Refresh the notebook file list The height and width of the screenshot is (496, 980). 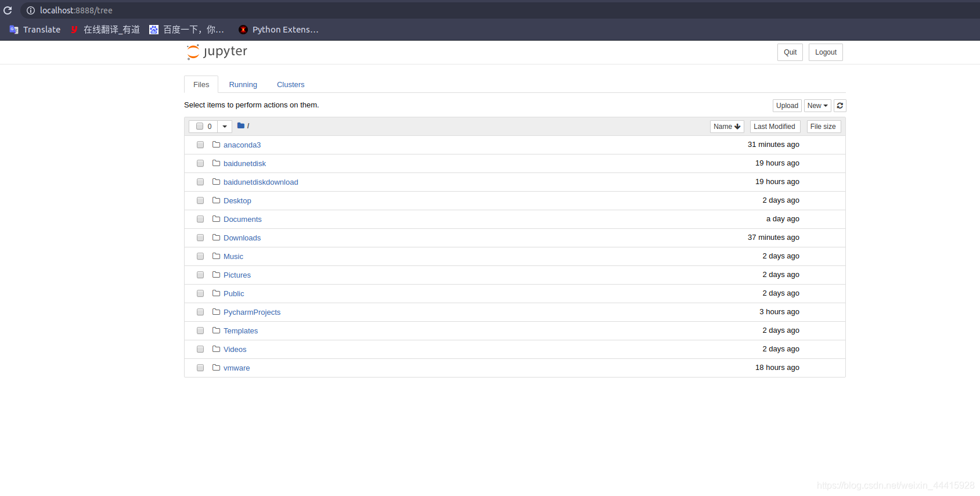pos(840,106)
